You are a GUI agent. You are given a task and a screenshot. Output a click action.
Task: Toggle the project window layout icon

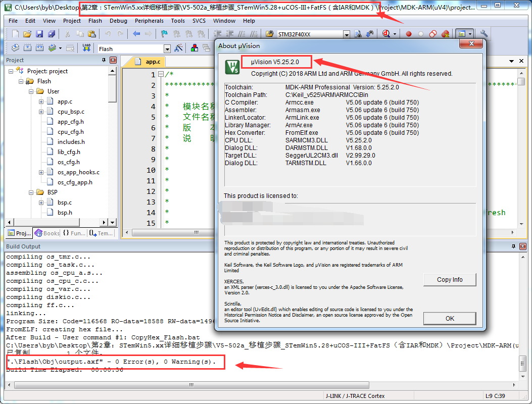click(x=461, y=34)
